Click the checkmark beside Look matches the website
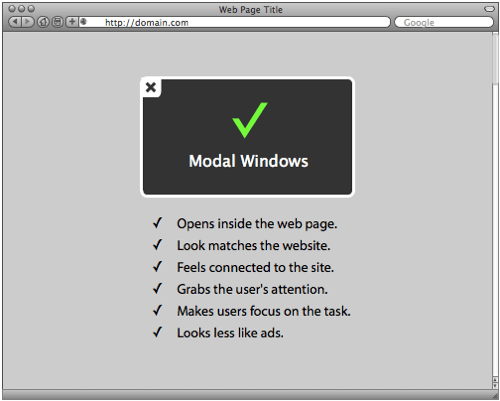The height and width of the screenshot is (401, 500). 157,245
